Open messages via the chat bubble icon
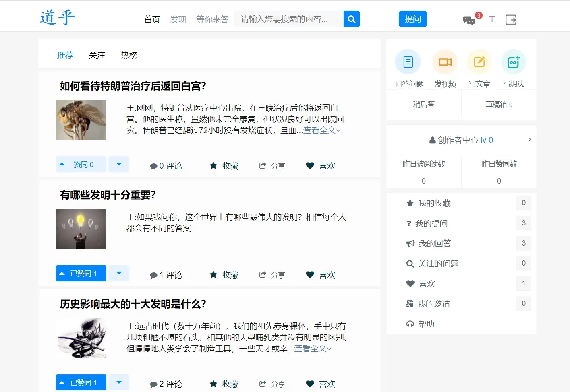Screen dimensions: 570x392 point(468,19)
